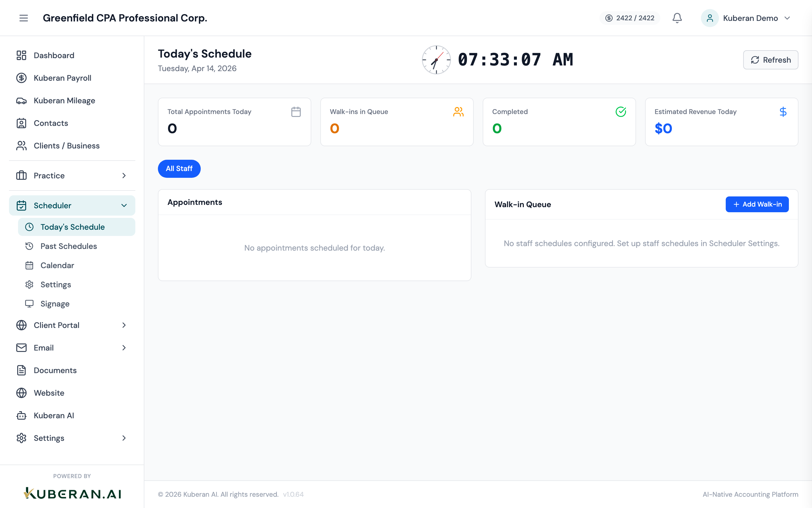
Task: Go to Kuberan Payroll
Action: point(72,78)
